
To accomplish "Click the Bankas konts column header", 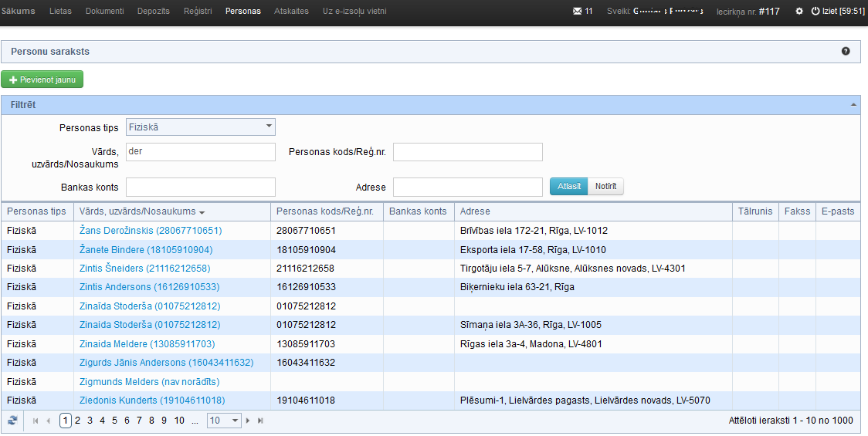I will pyautogui.click(x=419, y=211).
